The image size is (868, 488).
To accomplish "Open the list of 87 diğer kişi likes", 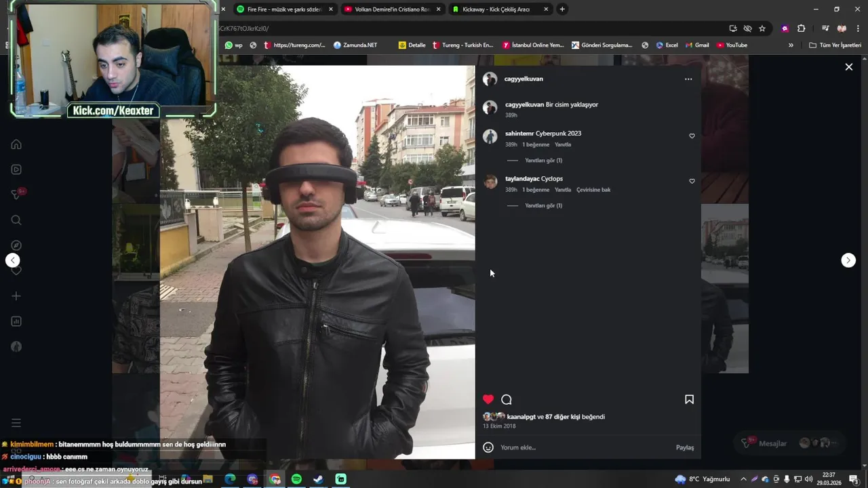I will (562, 417).
